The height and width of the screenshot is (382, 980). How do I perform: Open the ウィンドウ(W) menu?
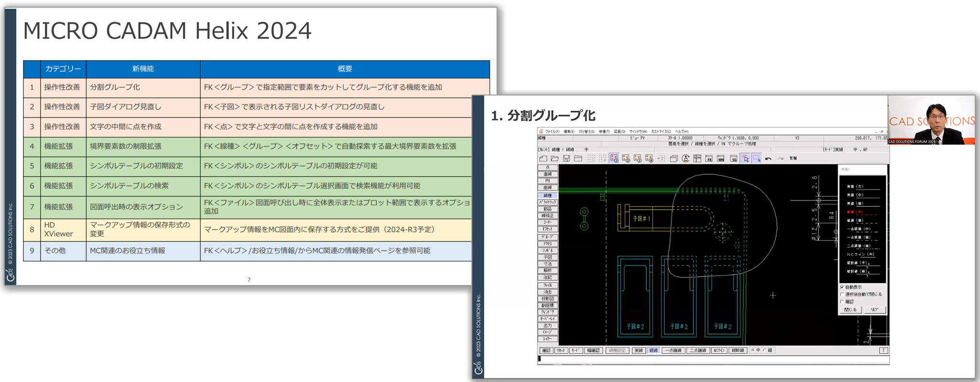point(638,132)
